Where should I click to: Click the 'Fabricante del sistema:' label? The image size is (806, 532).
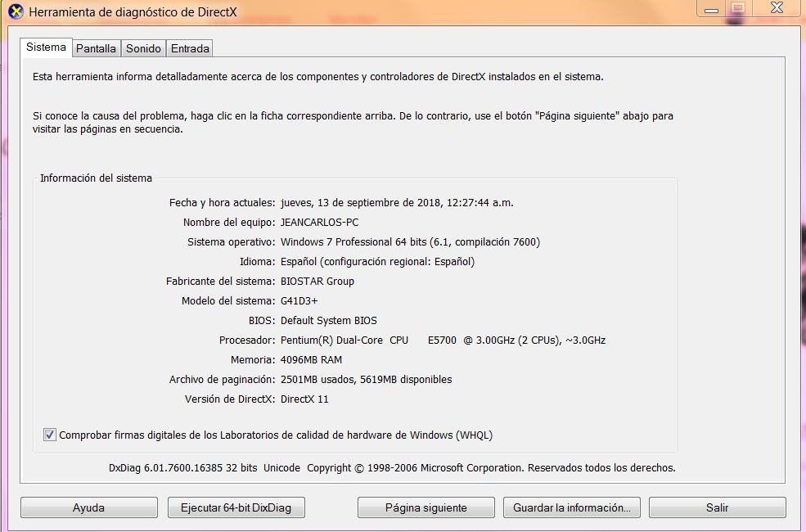point(220,282)
